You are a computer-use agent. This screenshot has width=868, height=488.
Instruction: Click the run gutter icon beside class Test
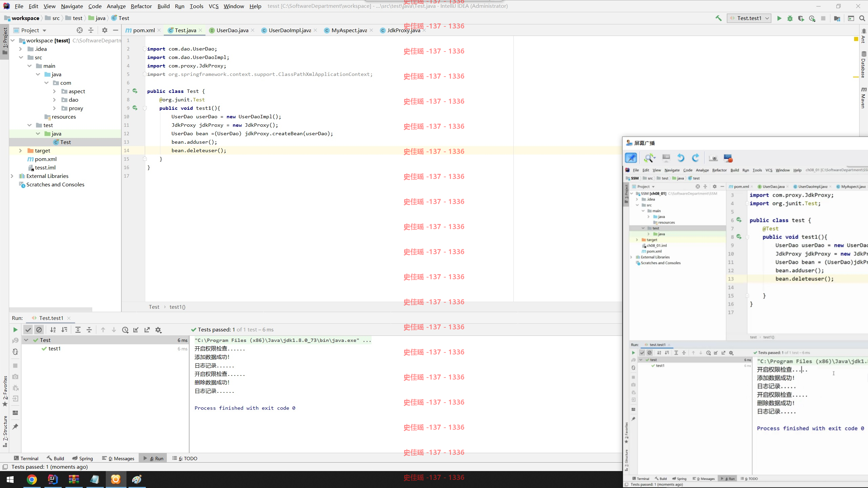[135, 91]
